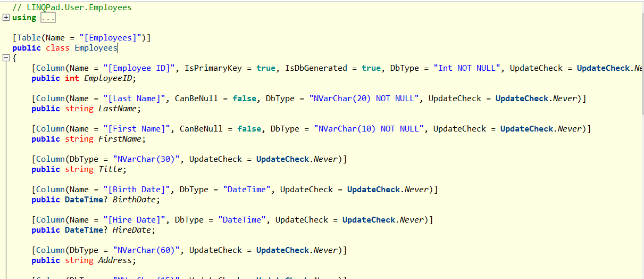
Task: Click the 'DateTime' string in Birth Date attribute
Action: 247,190
